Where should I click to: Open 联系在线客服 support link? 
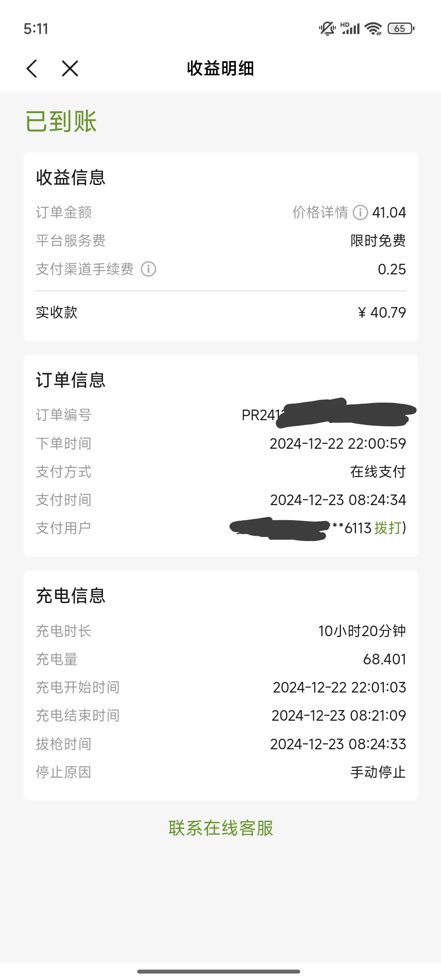221,828
